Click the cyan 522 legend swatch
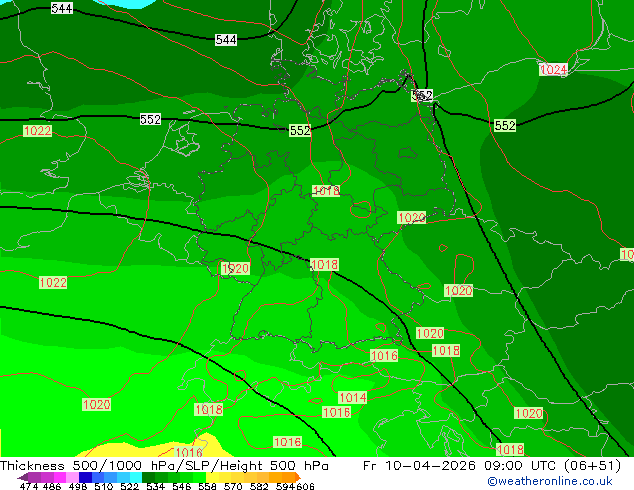Viewport: 634px width, 490px height. pyautogui.click(x=136, y=477)
